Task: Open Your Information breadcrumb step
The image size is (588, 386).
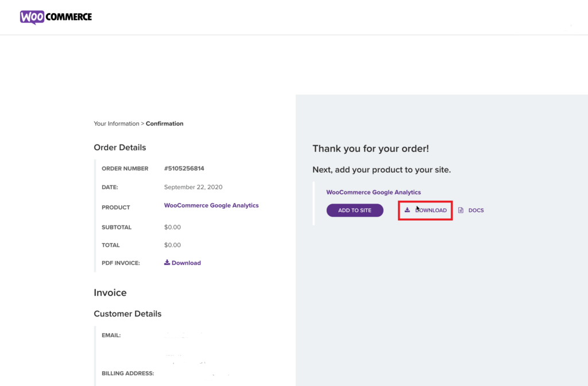Action: coord(116,123)
